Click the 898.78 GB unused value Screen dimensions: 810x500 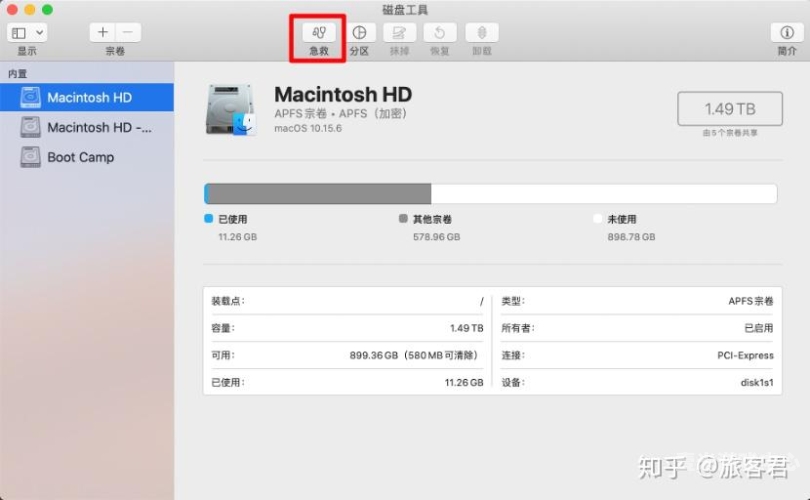click(631, 237)
